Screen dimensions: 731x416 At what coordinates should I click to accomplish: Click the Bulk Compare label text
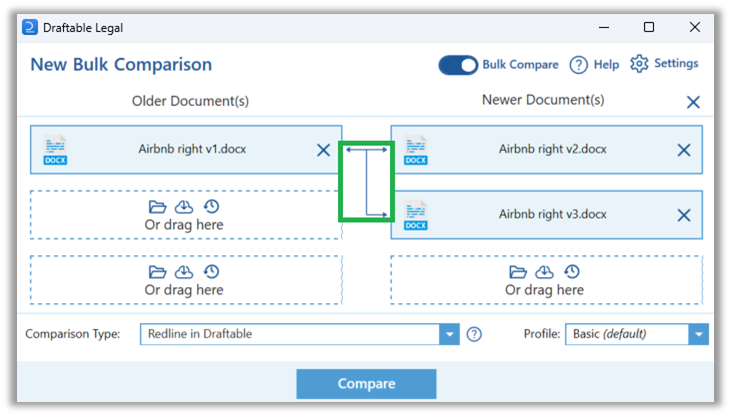(520, 65)
